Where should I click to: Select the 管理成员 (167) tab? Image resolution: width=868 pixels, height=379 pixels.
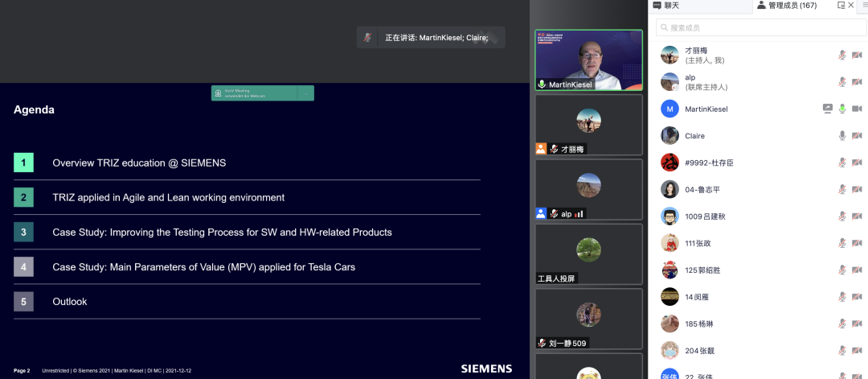[787, 6]
